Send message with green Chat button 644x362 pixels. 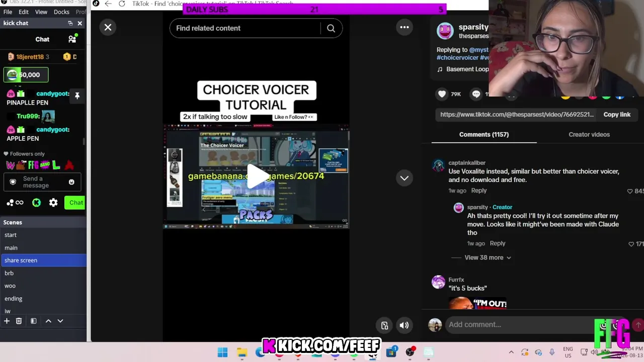tap(76, 203)
